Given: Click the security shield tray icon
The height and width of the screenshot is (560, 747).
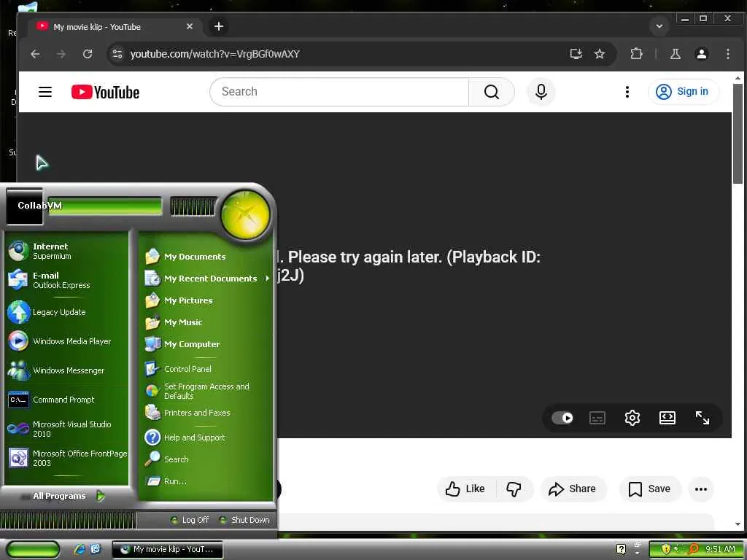Looking at the screenshot, I should [666, 550].
